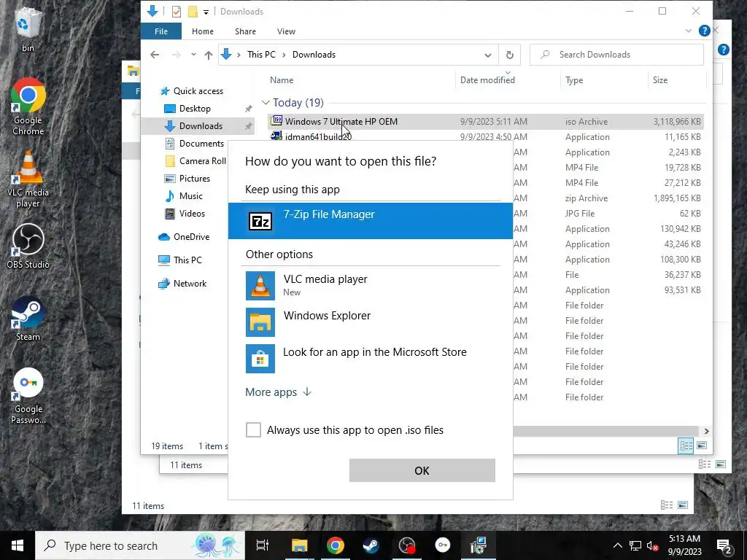Viewport: 747px width, 560px height.
Task: Select Windows 7 Ultimate HP OEM file
Action: (486, 122)
